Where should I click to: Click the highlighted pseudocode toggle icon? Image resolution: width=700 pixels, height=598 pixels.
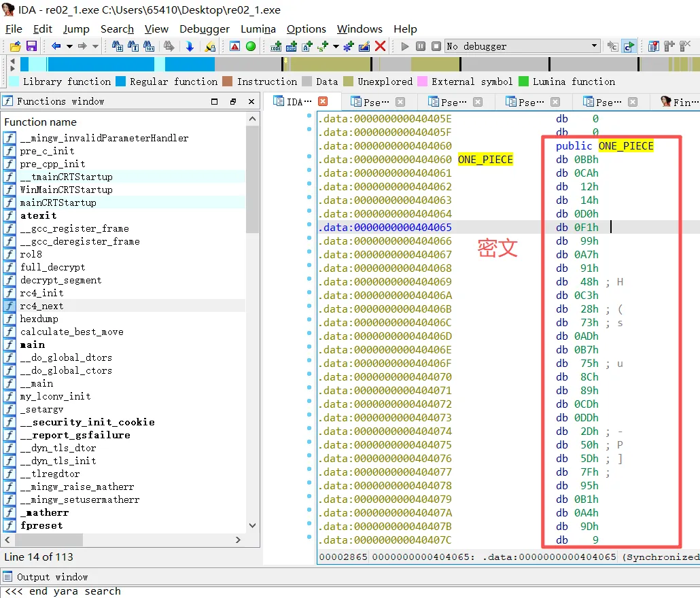[629, 46]
